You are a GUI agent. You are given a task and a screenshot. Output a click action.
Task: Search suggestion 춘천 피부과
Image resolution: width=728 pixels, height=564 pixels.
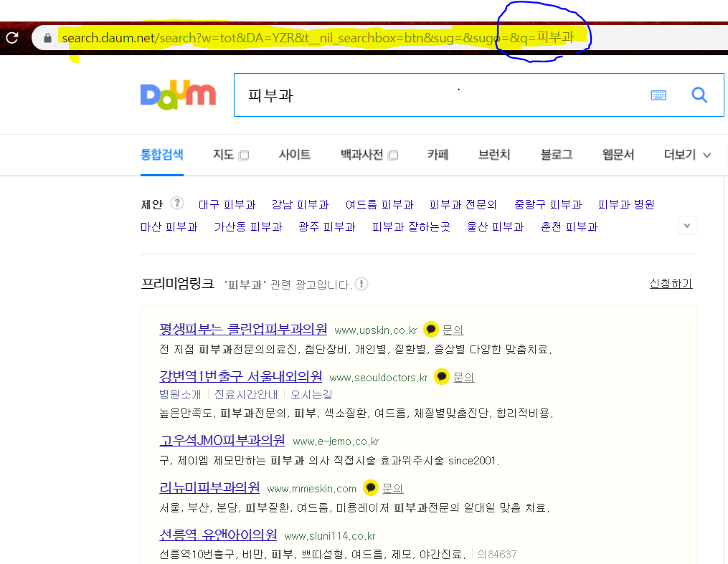(569, 226)
